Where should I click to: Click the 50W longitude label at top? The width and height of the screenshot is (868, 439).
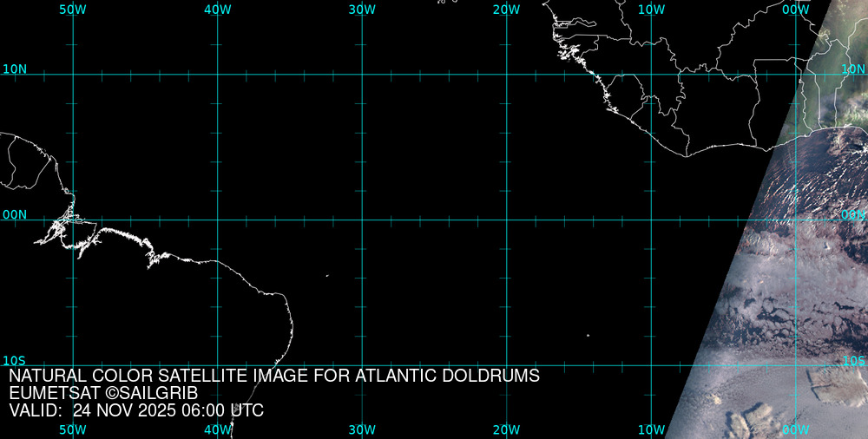click(x=73, y=9)
